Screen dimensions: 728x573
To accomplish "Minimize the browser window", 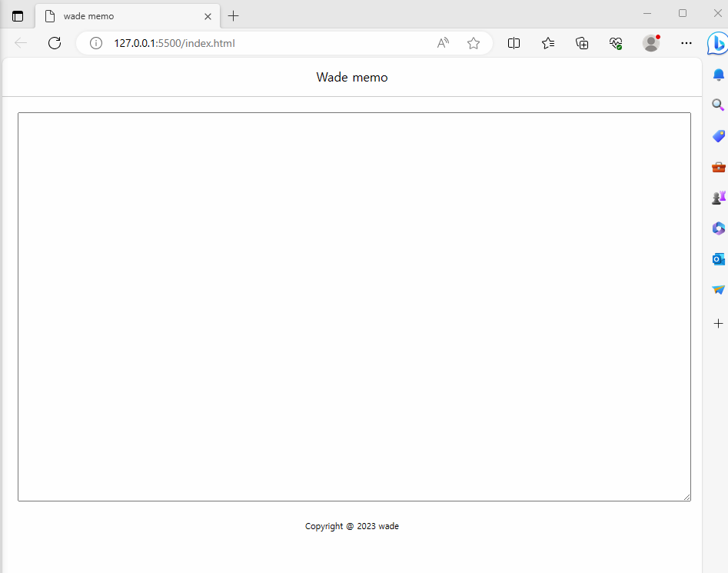I will 647,14.
